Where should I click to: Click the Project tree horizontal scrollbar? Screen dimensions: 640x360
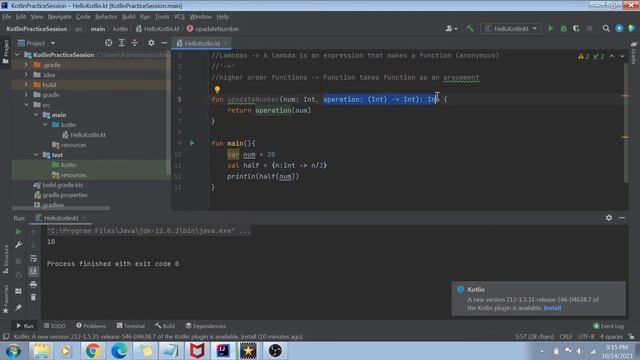coord(61,208)
